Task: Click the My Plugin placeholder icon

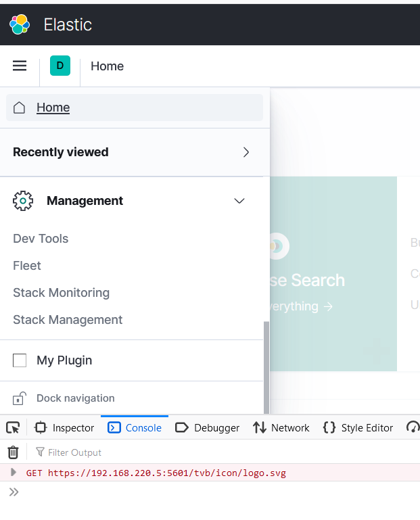Action: coord(20,360)
